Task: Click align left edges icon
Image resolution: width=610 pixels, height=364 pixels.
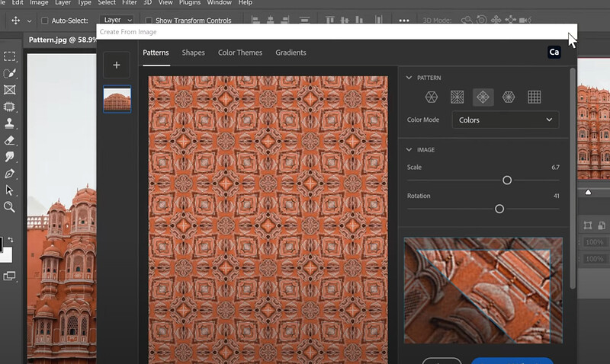Action: point(255,20)
